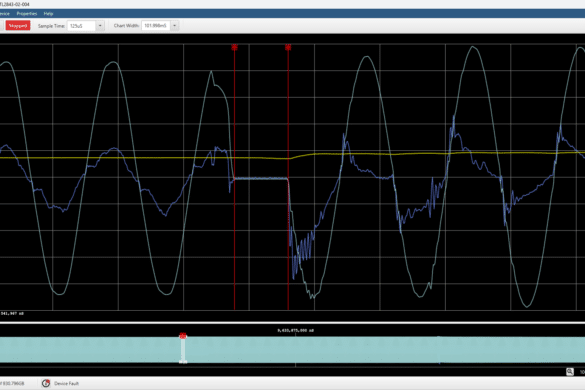
Task: Click the magnifier zoom icon below overview
Action: tap(570, 372)
